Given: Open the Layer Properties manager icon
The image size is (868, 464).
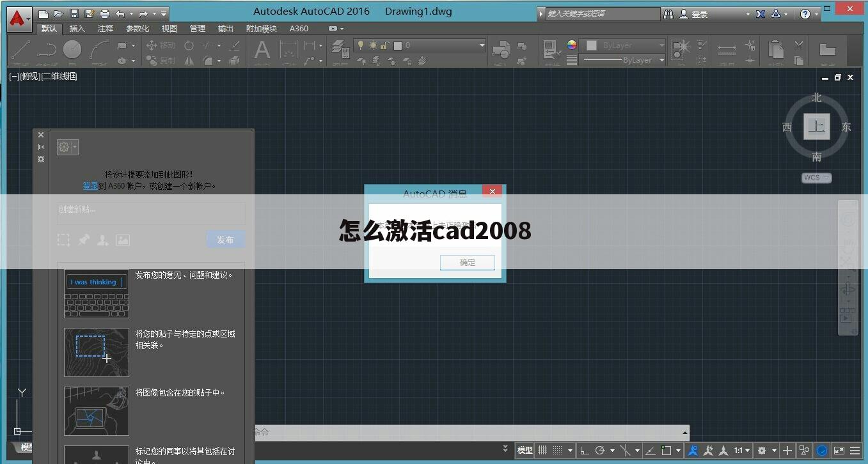Looking at the screenshot, I should click(340, 50).
